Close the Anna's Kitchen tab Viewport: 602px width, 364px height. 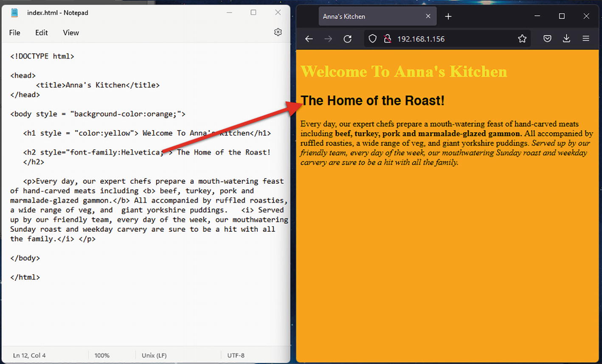click(x=428, y=17)
